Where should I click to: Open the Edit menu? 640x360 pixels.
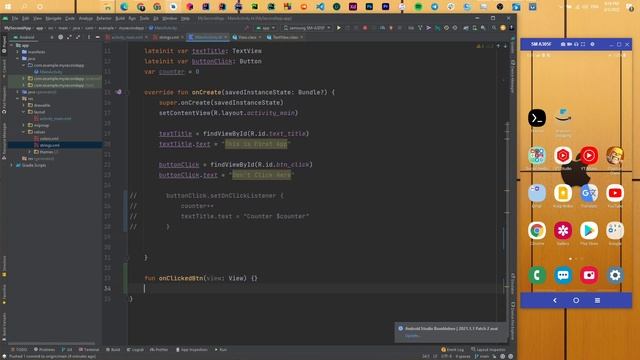(x=25, y=18)
